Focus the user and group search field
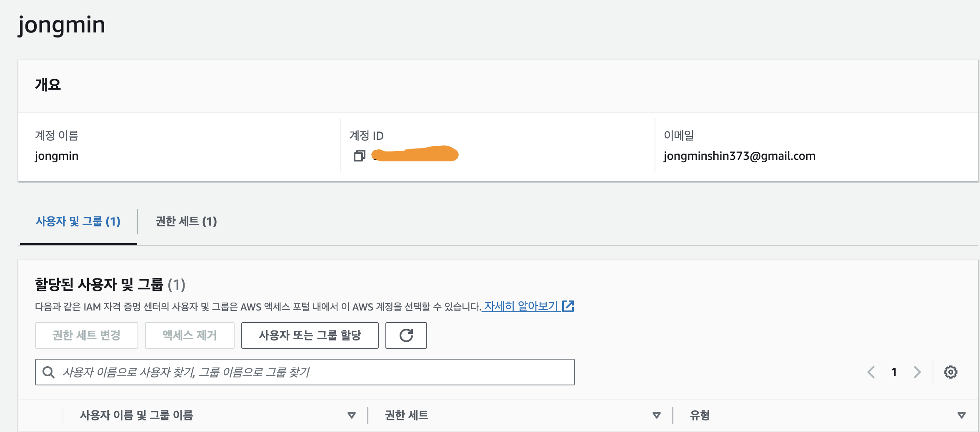Viewport: 980px width, 432px height. pyautogui.click(x=305, y=372)
